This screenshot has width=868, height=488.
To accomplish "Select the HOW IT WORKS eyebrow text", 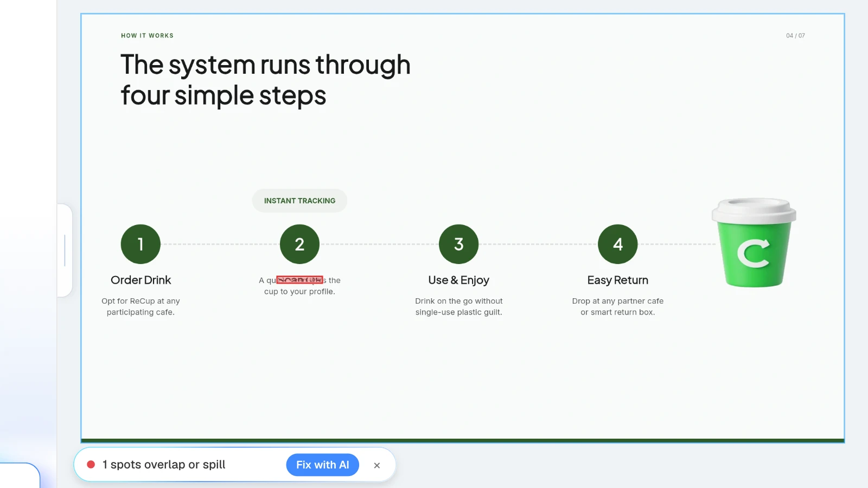I will point(147,36).
